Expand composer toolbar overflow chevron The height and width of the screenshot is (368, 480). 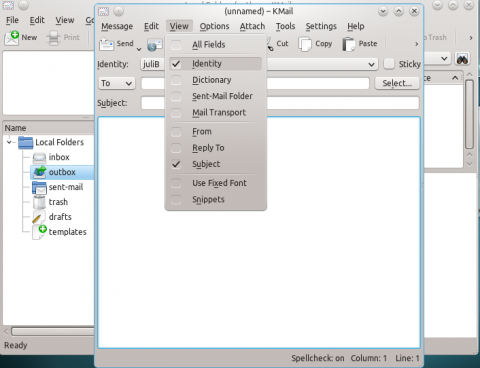(x=416, y=44)
